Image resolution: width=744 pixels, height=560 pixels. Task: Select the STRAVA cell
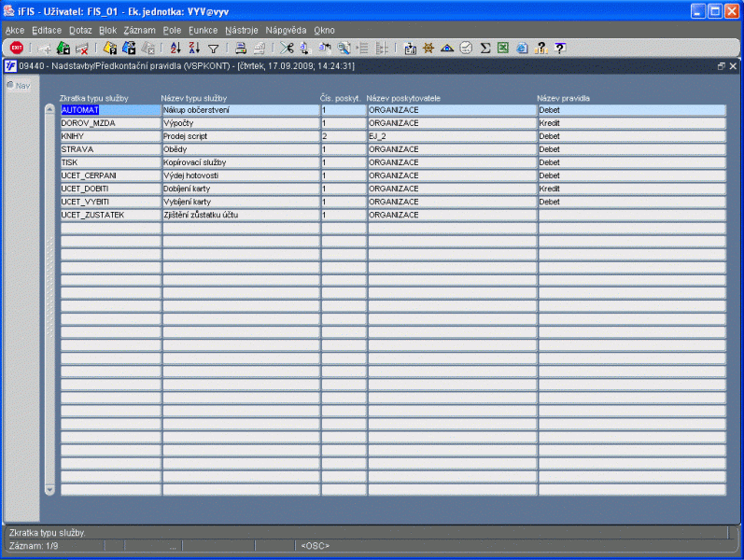tap(110, 149)
